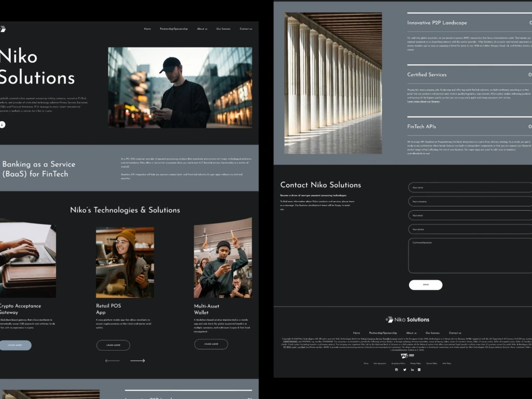Click the Multi-Asset Wallet title
The width and height of the screenshot is (532, 399).
click(206, 309)
